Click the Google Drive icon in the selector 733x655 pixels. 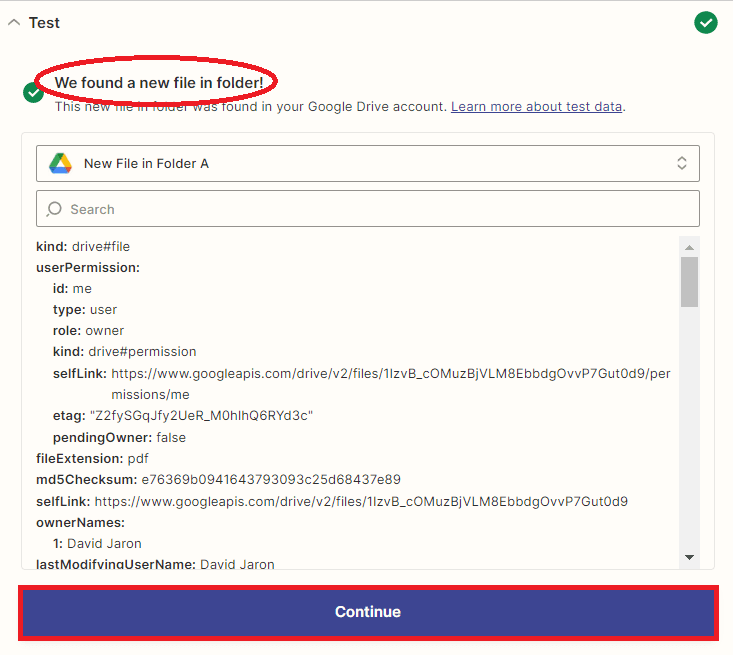[x=60, y=163]
